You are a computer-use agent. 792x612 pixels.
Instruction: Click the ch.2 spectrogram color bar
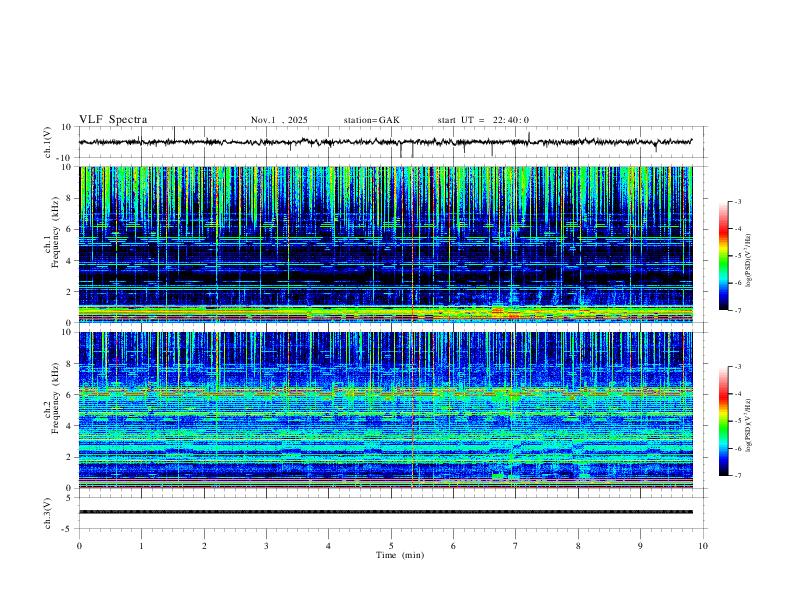723,421
